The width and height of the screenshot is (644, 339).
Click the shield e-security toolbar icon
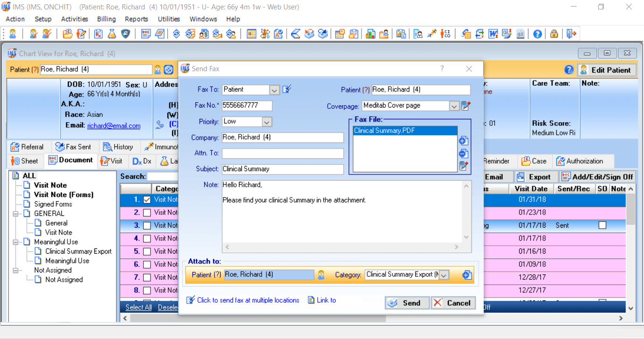[125, 34]
